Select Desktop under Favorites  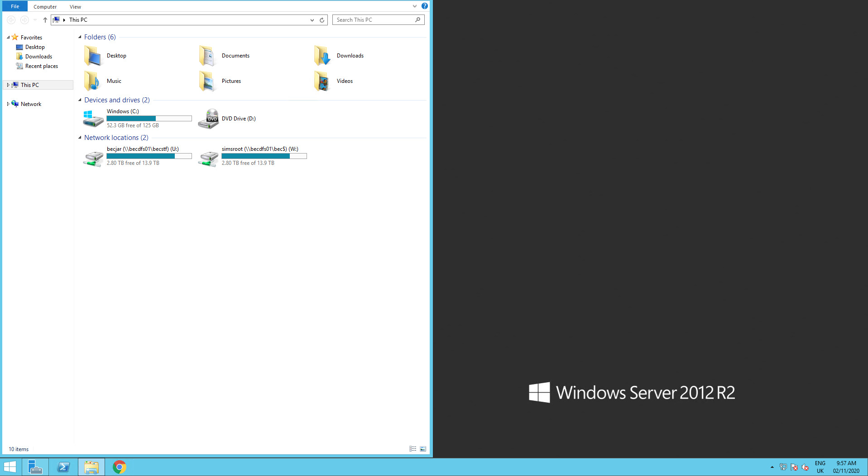click(35, 47)
